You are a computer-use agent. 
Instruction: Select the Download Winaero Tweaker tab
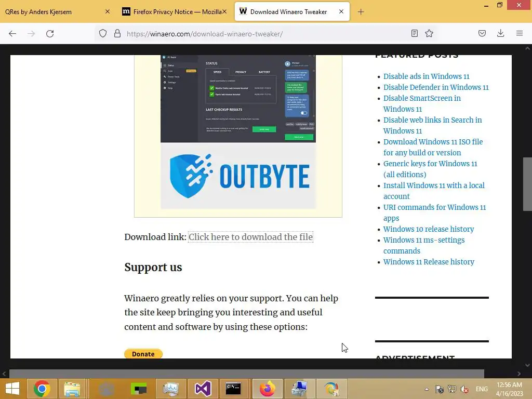click(292, 12)
